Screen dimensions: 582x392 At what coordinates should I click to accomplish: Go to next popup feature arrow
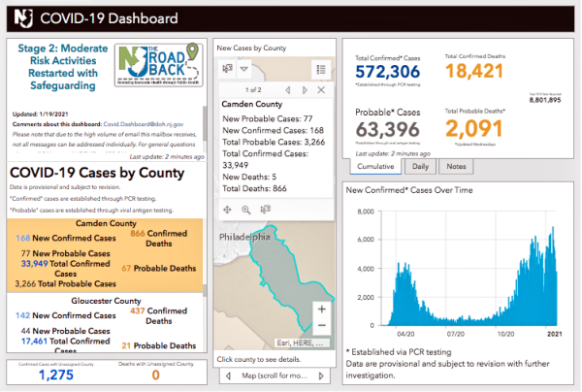(306, 90)
